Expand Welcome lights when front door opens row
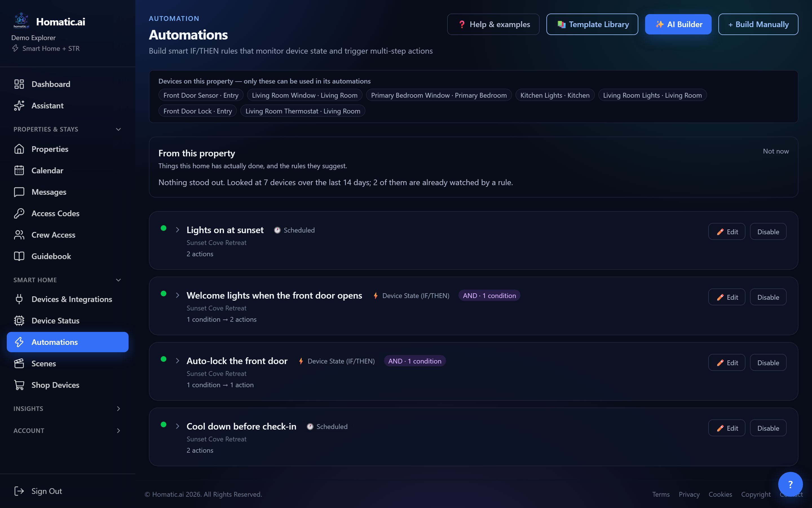The height and width of the screenshot is (508, 812). tap(178, 295)
